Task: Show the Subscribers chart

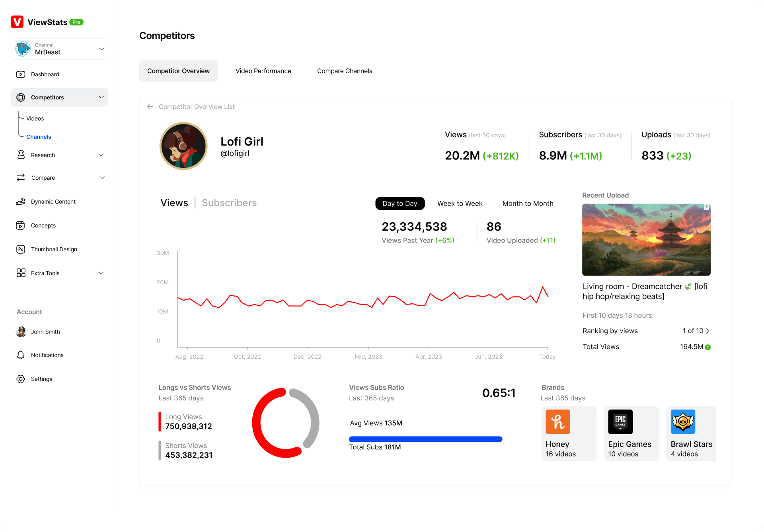Action: click(x=229, y=203)
